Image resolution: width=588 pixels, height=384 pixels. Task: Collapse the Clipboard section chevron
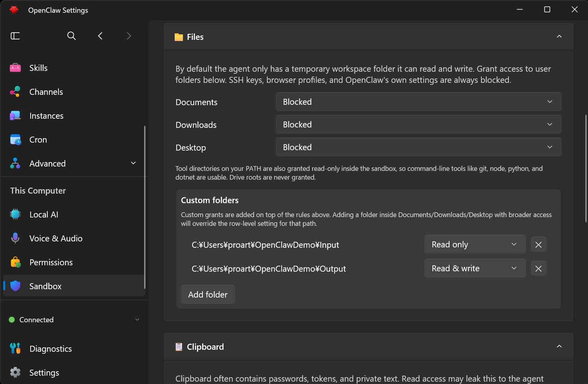pyautogui.click(x=559, y=347)
